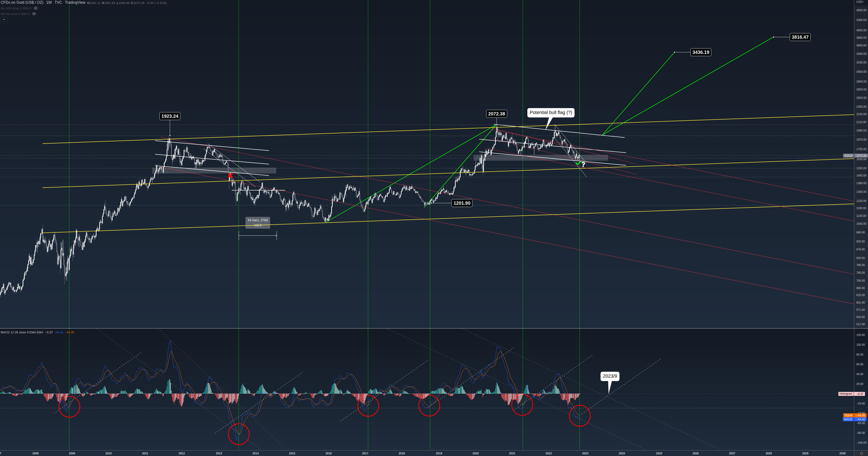Click the orange Signal value label

point(854,415)
